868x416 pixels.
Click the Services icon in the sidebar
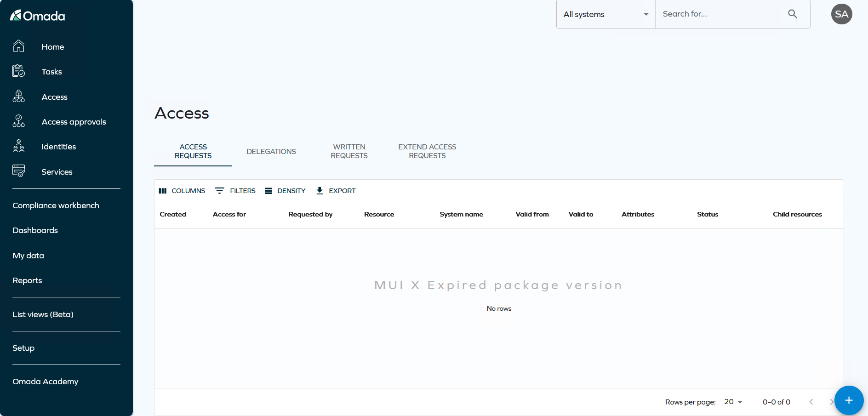click(x=18, y=171)
